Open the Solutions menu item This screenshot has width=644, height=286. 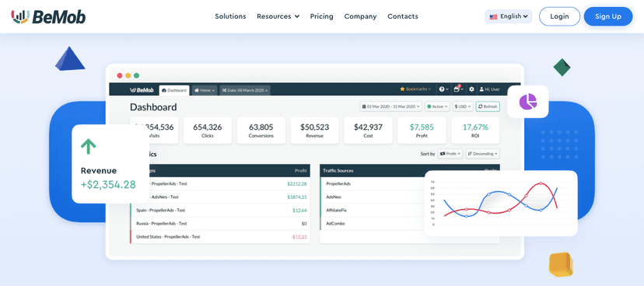point(230,16)
